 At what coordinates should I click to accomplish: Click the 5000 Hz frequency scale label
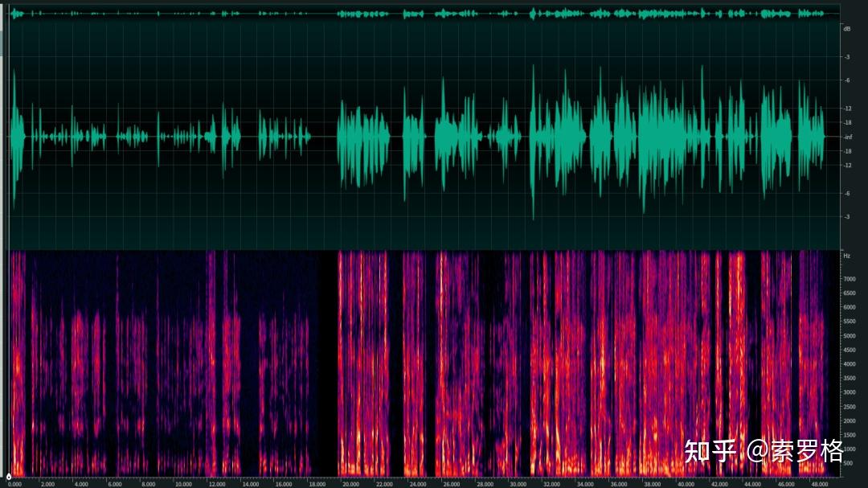click(850, 336)
